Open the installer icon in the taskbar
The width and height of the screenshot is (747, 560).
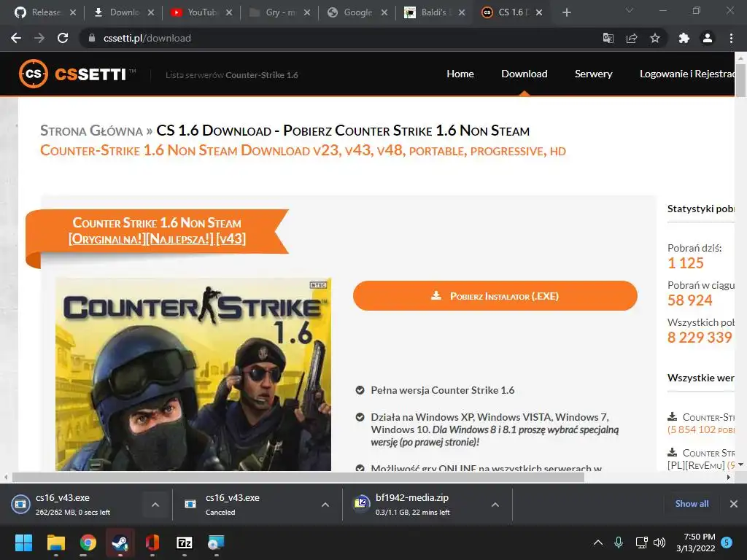click(216, 542)
